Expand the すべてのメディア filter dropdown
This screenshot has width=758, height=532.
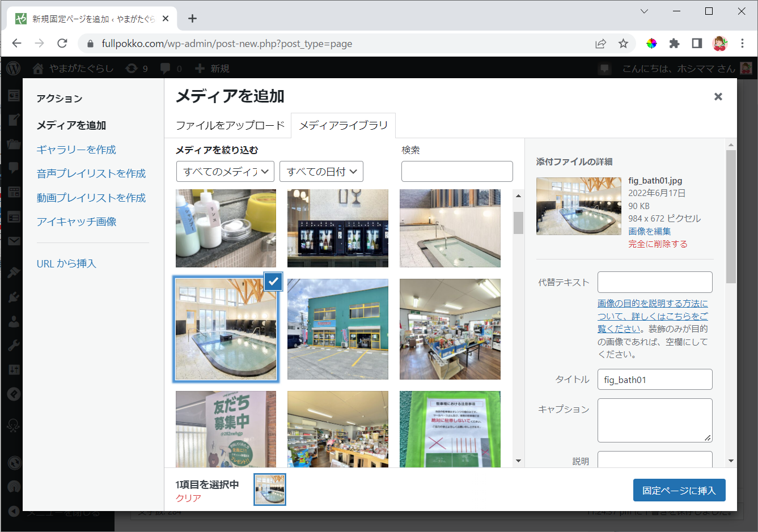pos(225,172)
